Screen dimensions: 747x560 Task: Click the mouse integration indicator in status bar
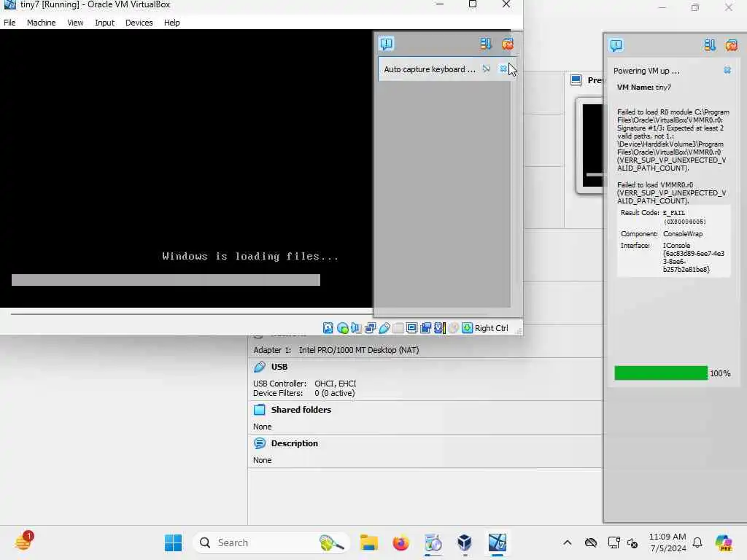(x=454, y=327)
